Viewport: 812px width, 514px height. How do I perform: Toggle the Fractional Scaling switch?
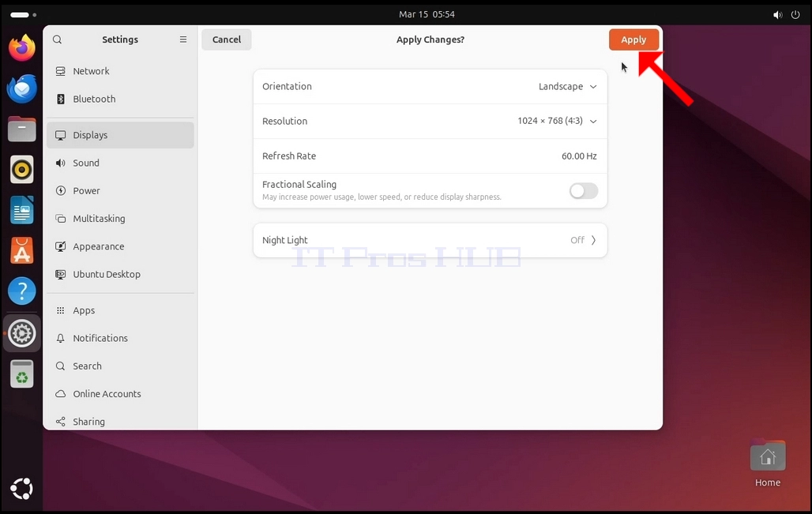pos(584,191)
